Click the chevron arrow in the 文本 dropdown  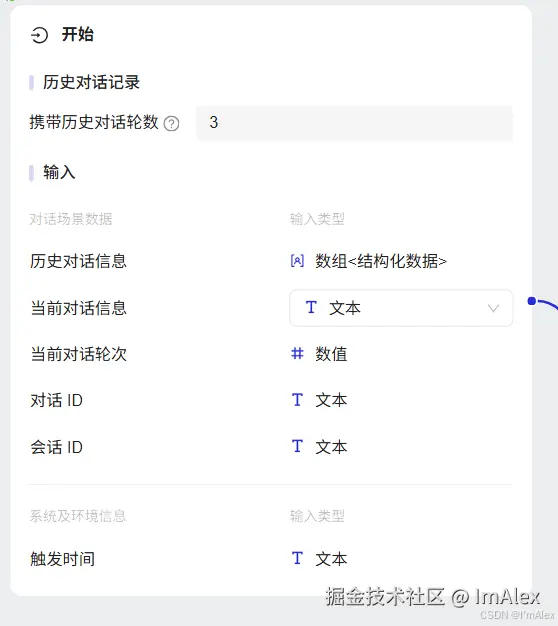[493, 308]
